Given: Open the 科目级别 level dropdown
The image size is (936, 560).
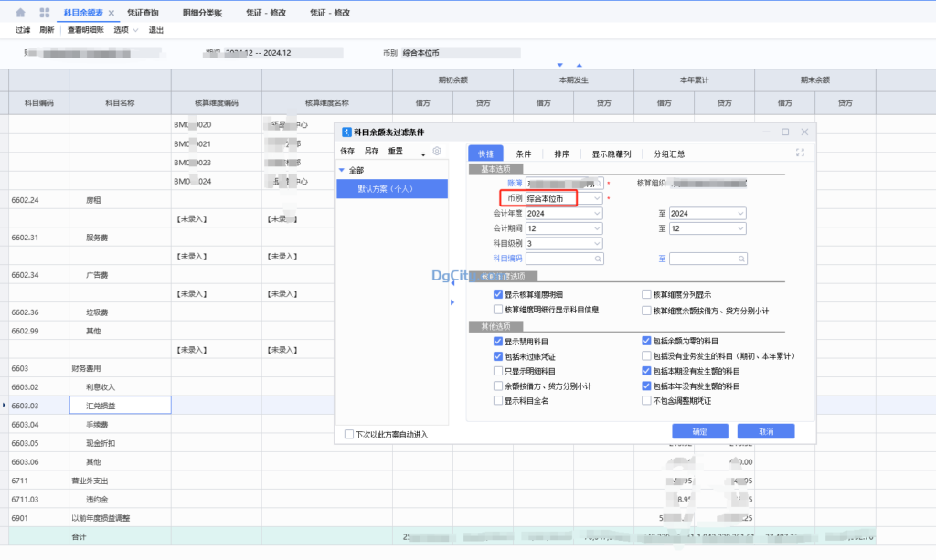Looking at the screenshot, I should [597, 243].
